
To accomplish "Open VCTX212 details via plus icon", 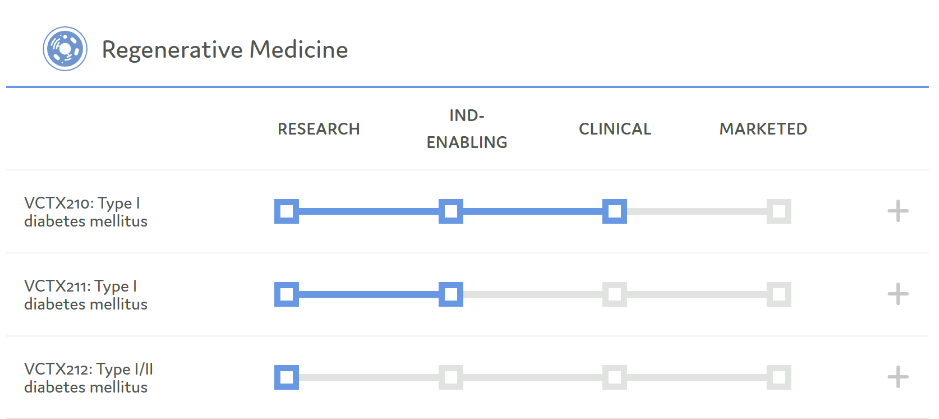I will click(x=898, y=377).
